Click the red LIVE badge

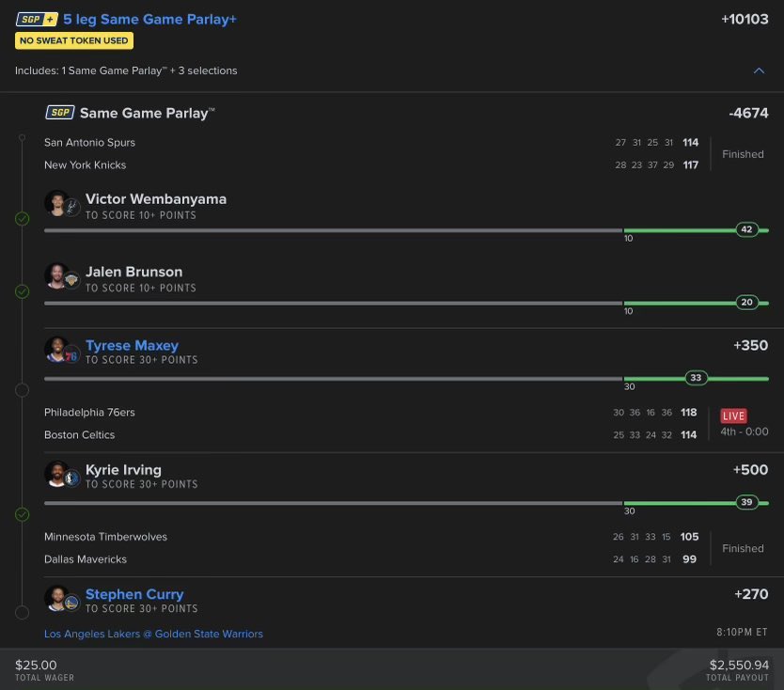click(733, 416)
